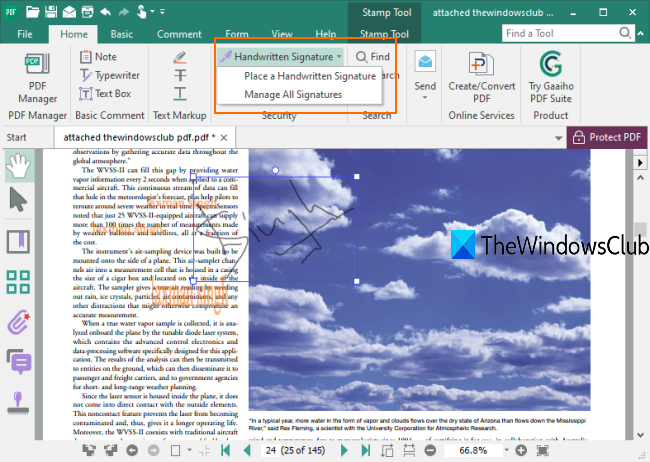Viewport: 650px width, 462px height.
Task: Choose Manage All Signatures
Action: coord(293,95)
